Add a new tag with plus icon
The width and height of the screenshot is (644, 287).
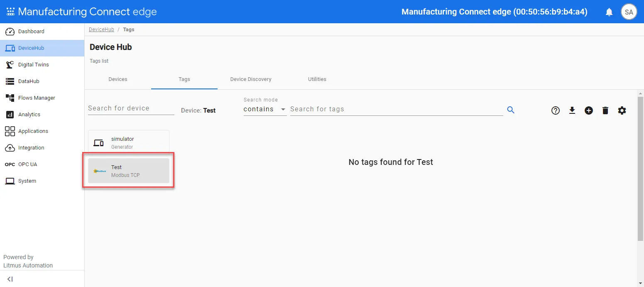[589, 110]
